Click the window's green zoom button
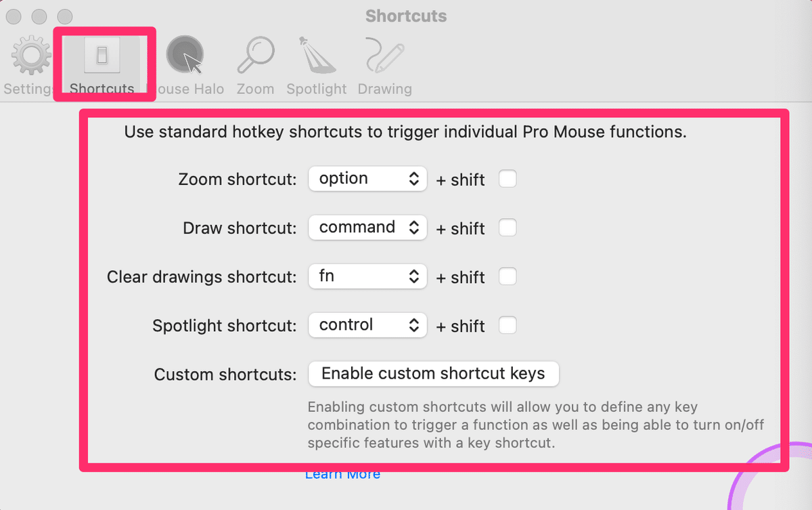812x510 pixels. 64,16
